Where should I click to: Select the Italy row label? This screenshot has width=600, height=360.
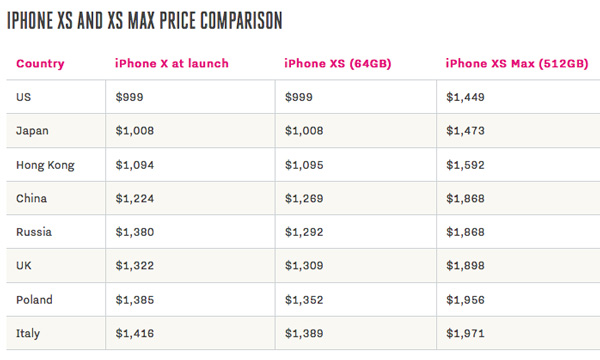(x=28, y=334)
